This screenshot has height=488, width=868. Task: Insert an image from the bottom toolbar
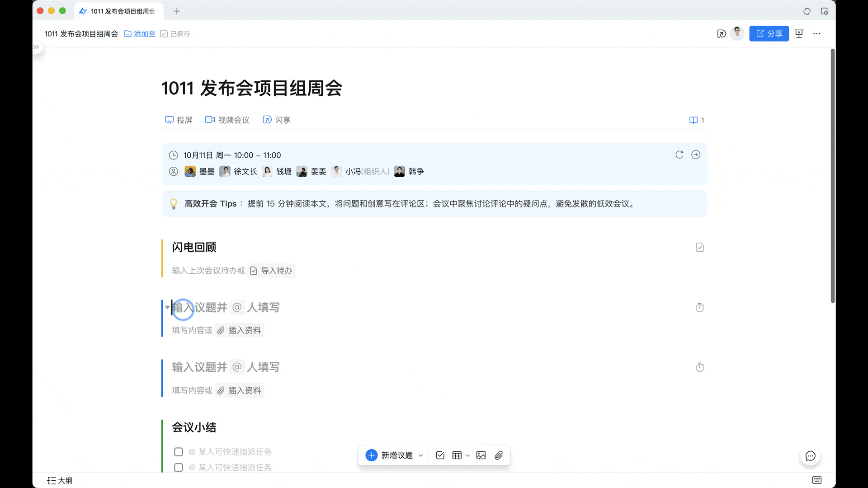tap(481, 455)
